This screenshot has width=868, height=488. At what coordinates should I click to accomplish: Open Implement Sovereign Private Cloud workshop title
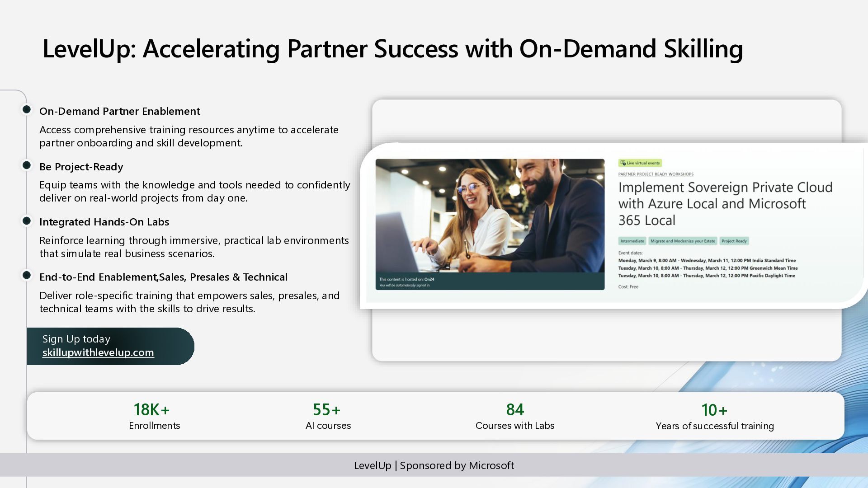(725, 204)
